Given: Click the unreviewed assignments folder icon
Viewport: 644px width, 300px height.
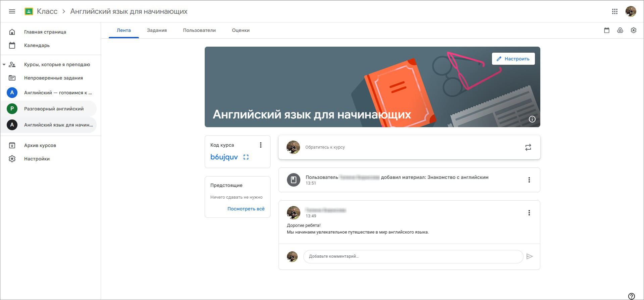Looking at the screenshot, I should point(12,78).
